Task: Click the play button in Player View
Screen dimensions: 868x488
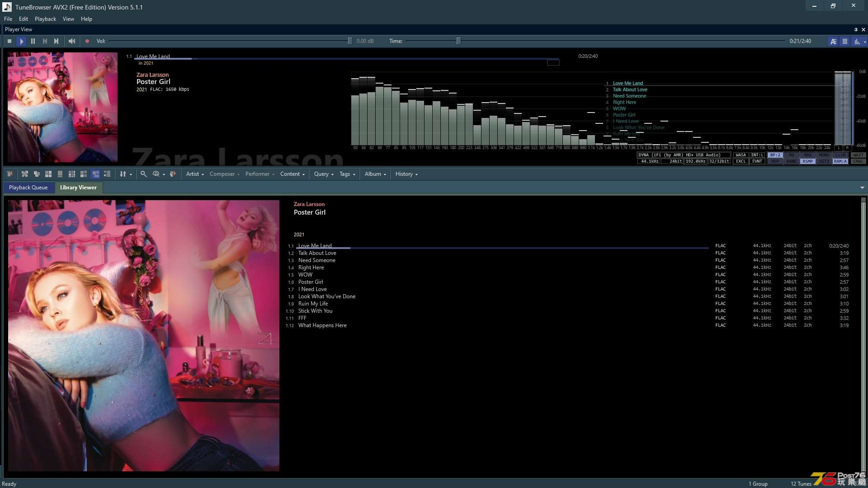Action: [21, 41]
